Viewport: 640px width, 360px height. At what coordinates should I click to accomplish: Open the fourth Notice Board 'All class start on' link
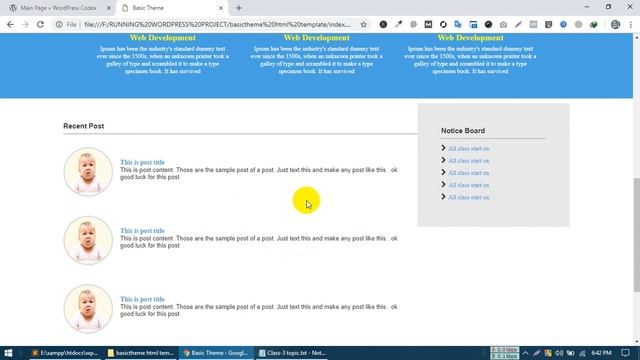[469, 185]
